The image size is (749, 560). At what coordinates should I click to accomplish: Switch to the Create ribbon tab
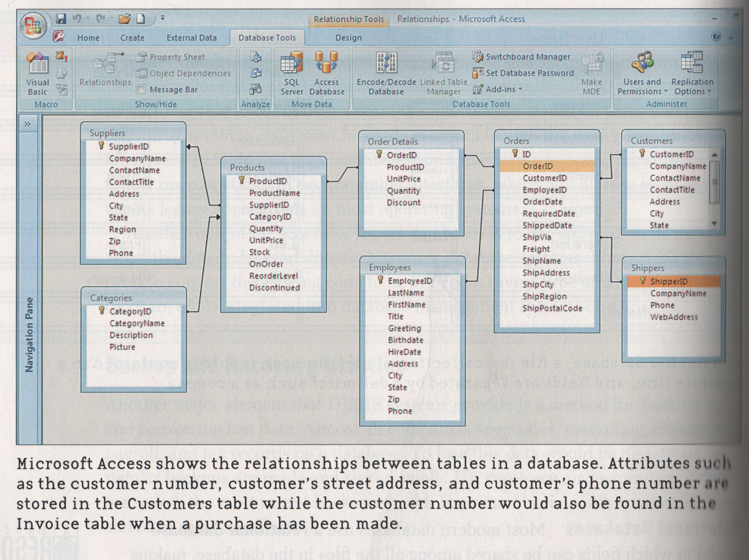point(132,38)
